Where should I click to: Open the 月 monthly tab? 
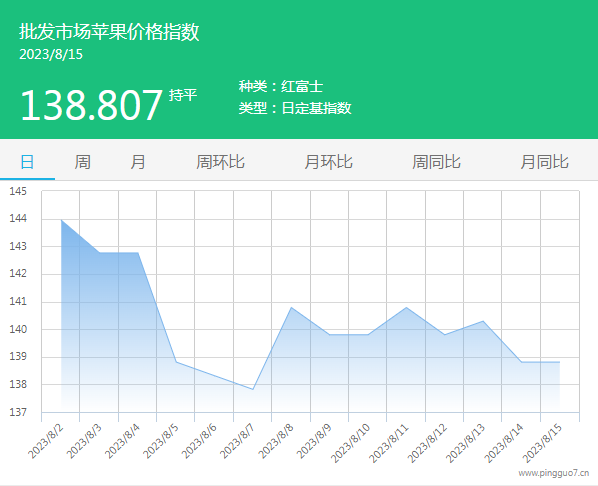(138, 162)
